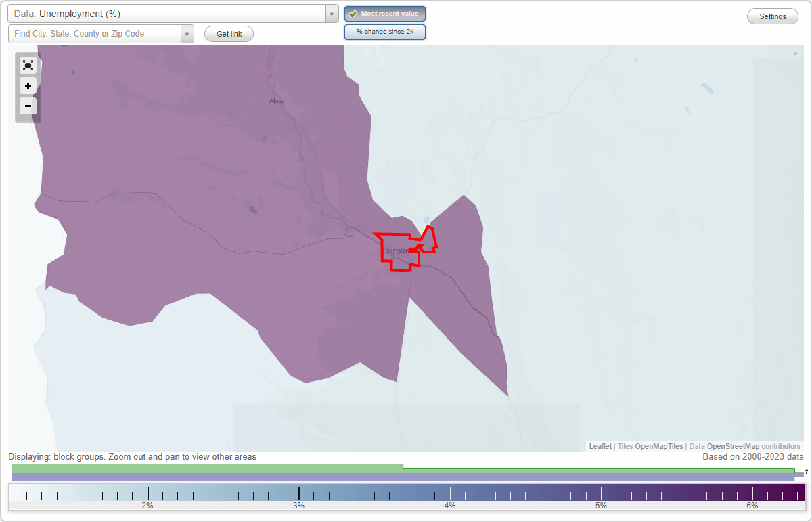Click the Find City, State, County field
This screenshot has height=522, width=812.
(95, 34)
